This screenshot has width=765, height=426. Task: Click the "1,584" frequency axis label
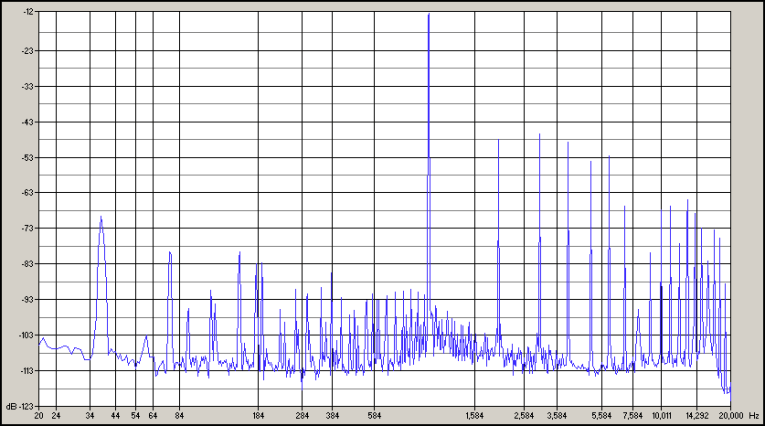tap(475, 416)
